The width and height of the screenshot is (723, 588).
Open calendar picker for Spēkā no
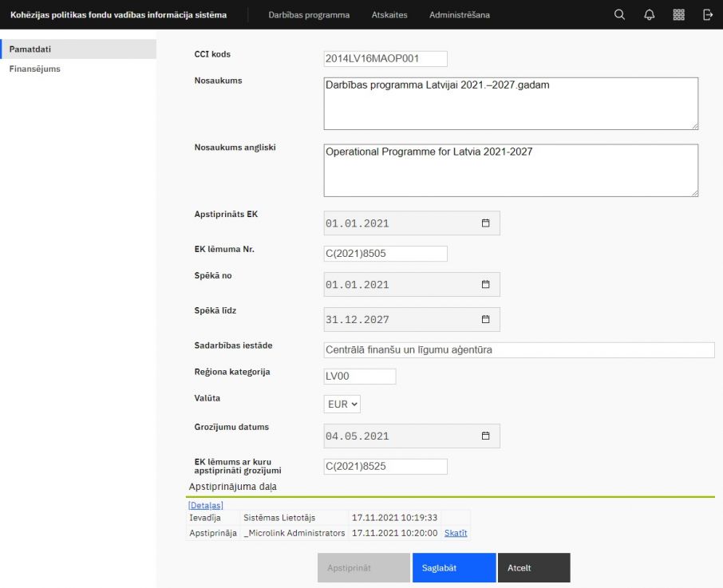point(485,285)
